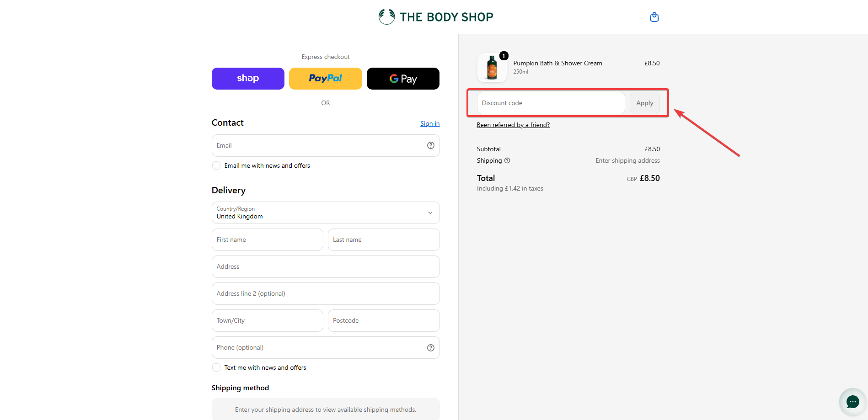Pay with PayPal express button
The height and width of the screenshot is (420, 868).
(x=326, y=79)
